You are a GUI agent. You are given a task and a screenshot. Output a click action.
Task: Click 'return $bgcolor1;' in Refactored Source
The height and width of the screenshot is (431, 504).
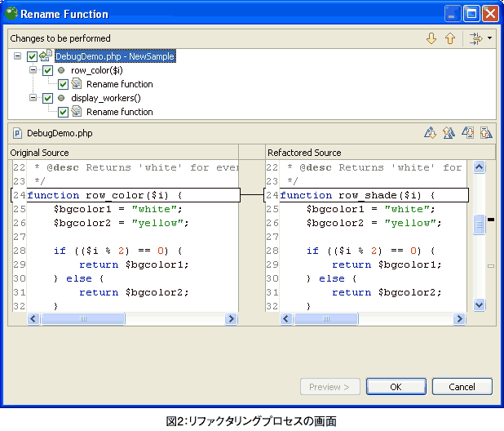[387, 264]
